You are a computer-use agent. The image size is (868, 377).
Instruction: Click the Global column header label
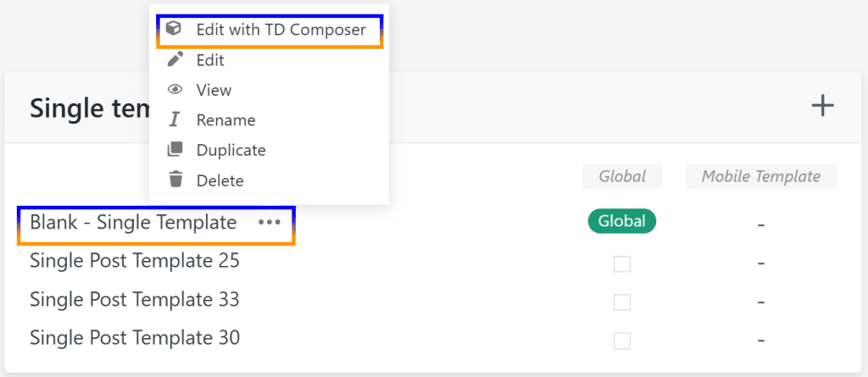[x=622, y=176]
